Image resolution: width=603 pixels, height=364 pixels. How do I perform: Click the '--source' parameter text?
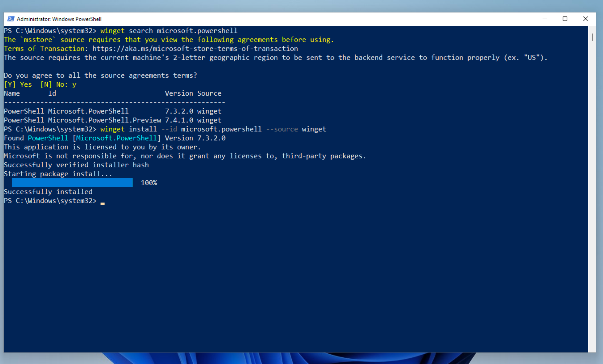[x=282, y=129]
